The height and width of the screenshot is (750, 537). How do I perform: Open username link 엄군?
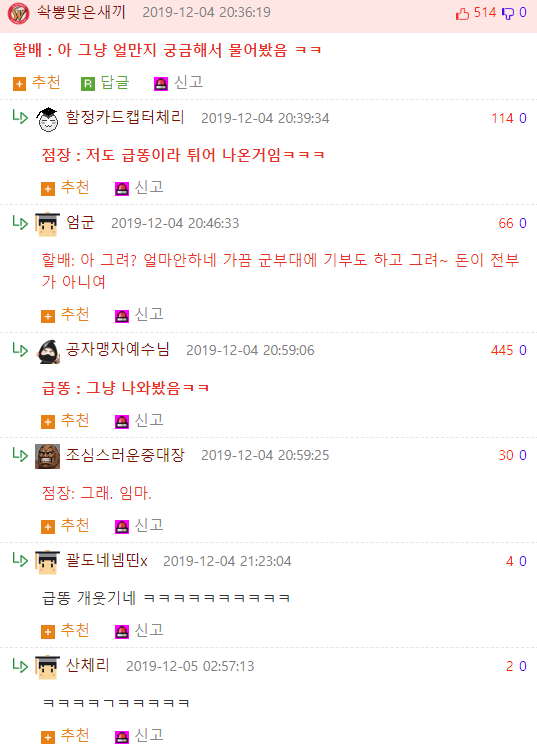[80, 222]
